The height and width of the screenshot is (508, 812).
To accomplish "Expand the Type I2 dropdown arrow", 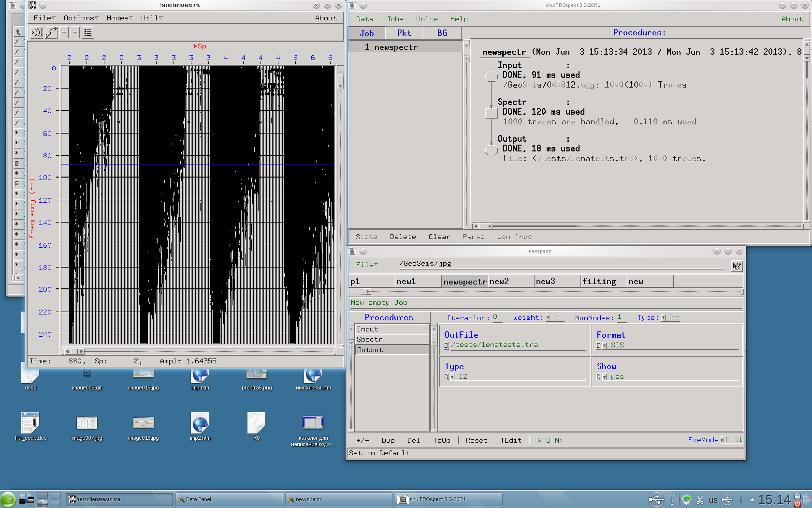I will tap(452, 377).
